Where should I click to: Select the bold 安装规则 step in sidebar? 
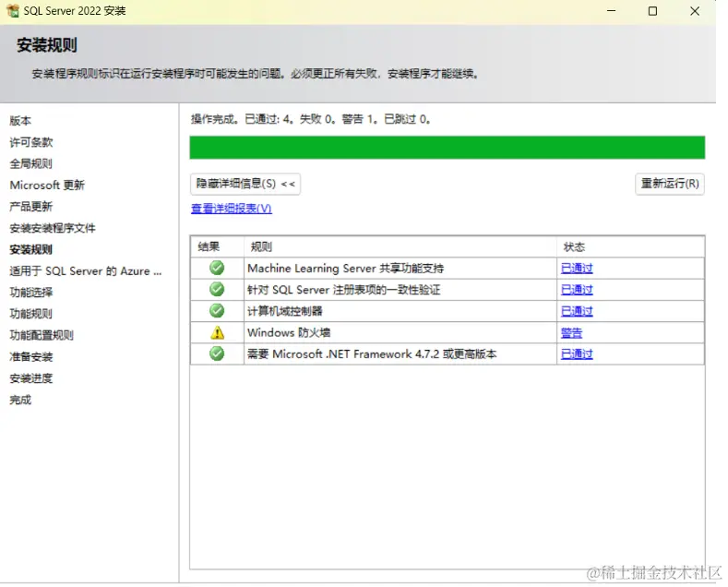click(31, 250)
